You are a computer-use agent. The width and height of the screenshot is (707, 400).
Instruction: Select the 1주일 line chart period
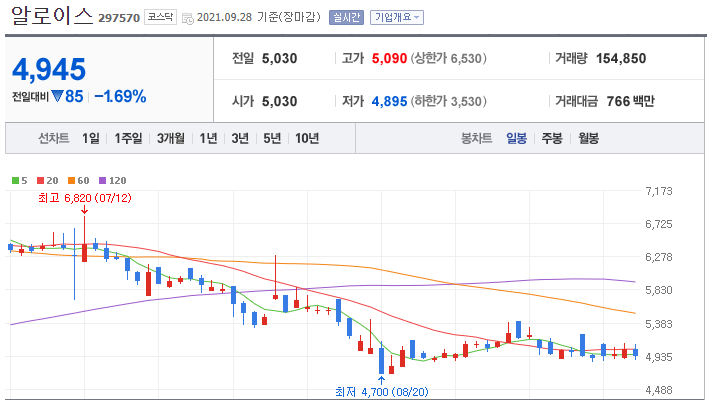(128, 138)
